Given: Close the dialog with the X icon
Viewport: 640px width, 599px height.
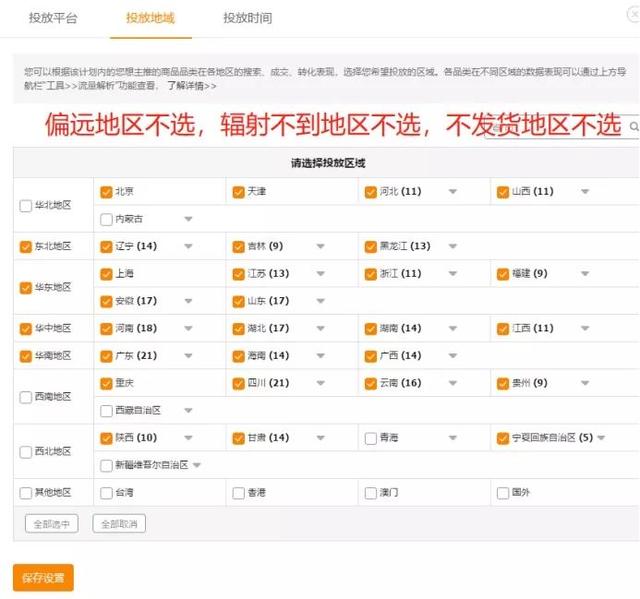Looking at the screenshot, I should [x=635, y=15].
